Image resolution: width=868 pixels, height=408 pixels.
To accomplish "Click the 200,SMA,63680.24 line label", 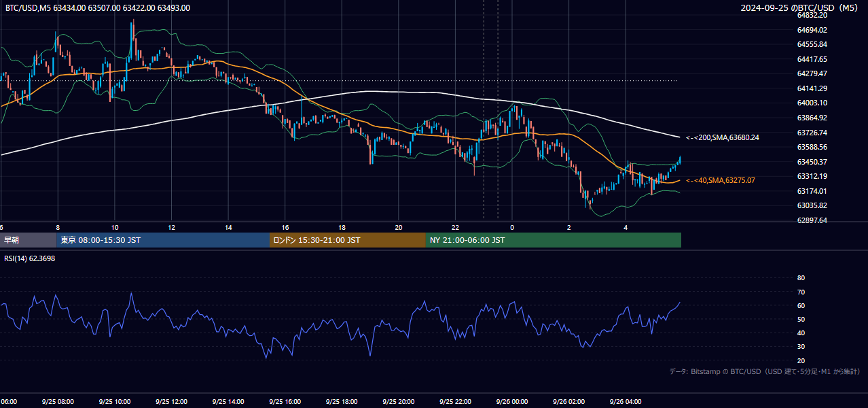I will (723, 137).
